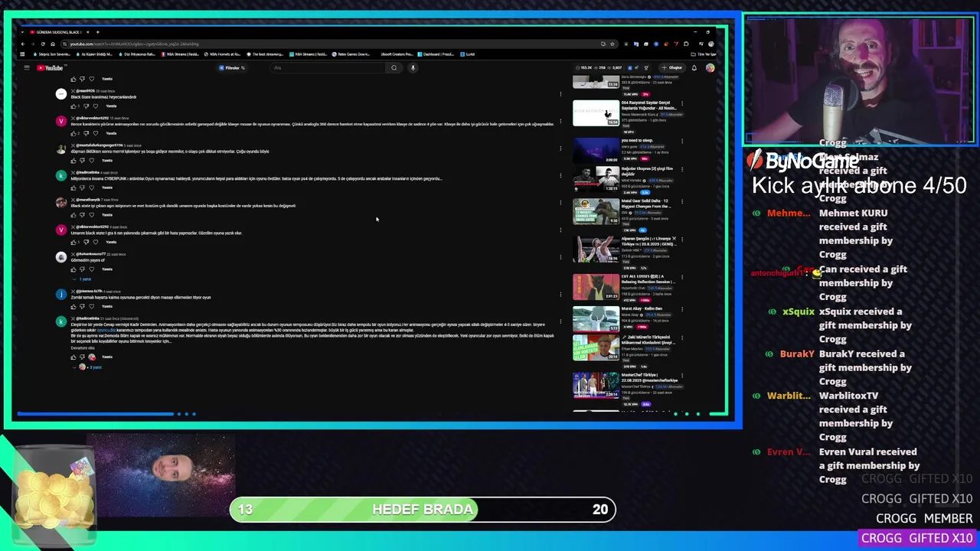Open options for Bağcılar Ekspres video
The height and width of the screenshot is (551, 980).
click(681, 169)
